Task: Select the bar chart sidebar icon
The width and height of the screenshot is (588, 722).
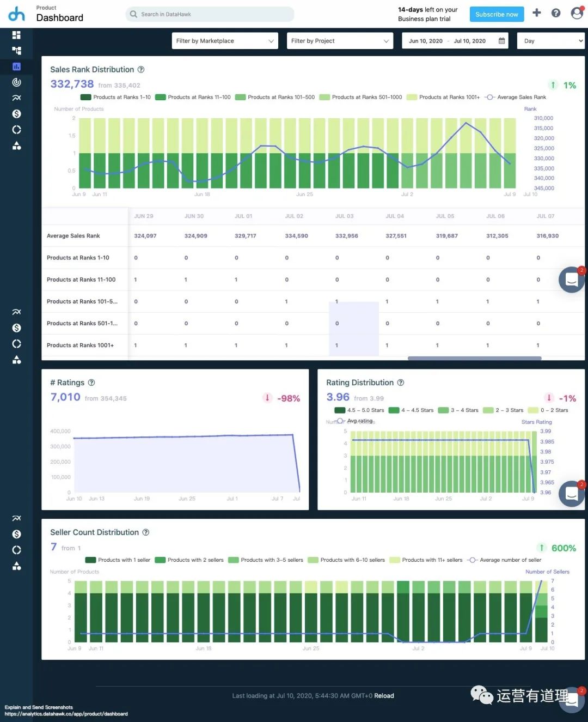Action: 16,66
